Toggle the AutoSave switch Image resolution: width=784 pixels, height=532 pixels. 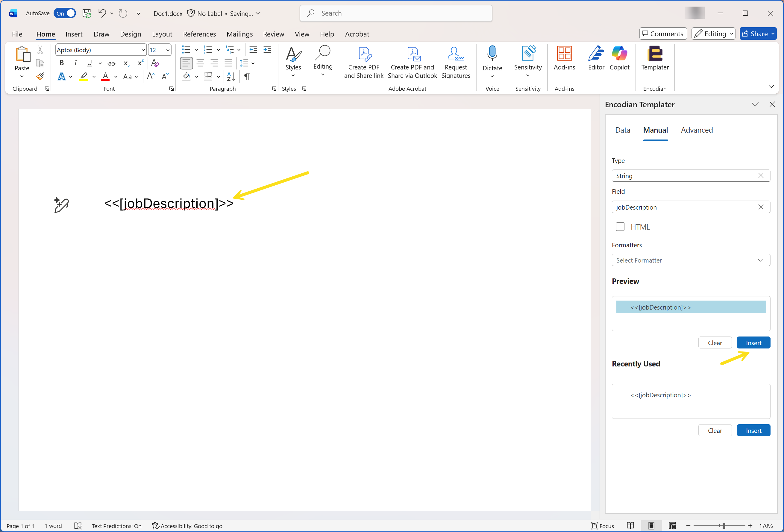(65, 13)
